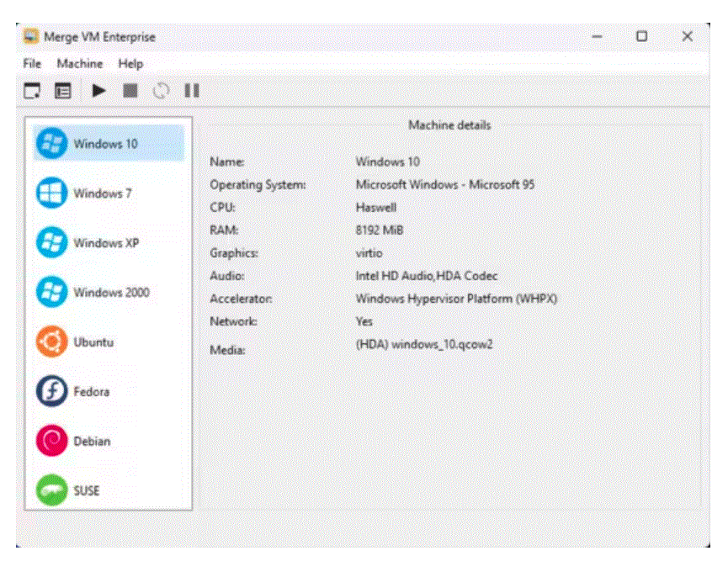This screenshot has width=728, height=572.
Task: Maximize the Merge VM Enterprise window
Action: [641, 36]
